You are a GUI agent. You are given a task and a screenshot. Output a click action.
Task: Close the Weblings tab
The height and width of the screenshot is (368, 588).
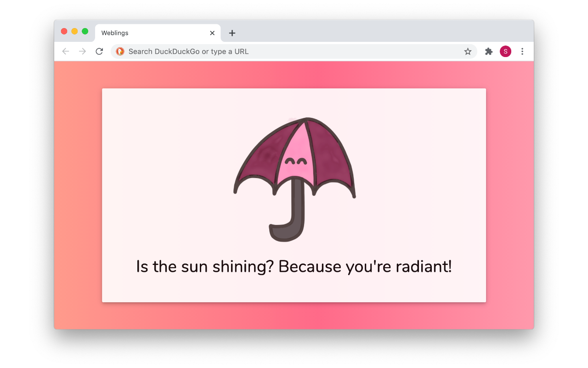212,33
